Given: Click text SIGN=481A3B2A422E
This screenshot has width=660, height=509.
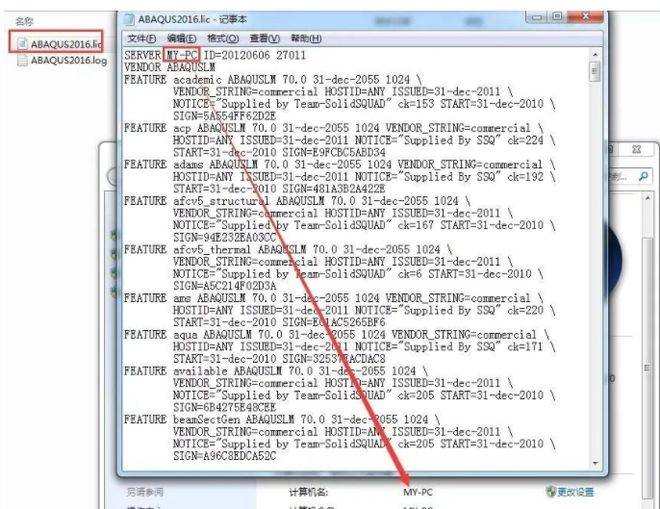Looking at the screenshot, I should click(x=334, y=189).
